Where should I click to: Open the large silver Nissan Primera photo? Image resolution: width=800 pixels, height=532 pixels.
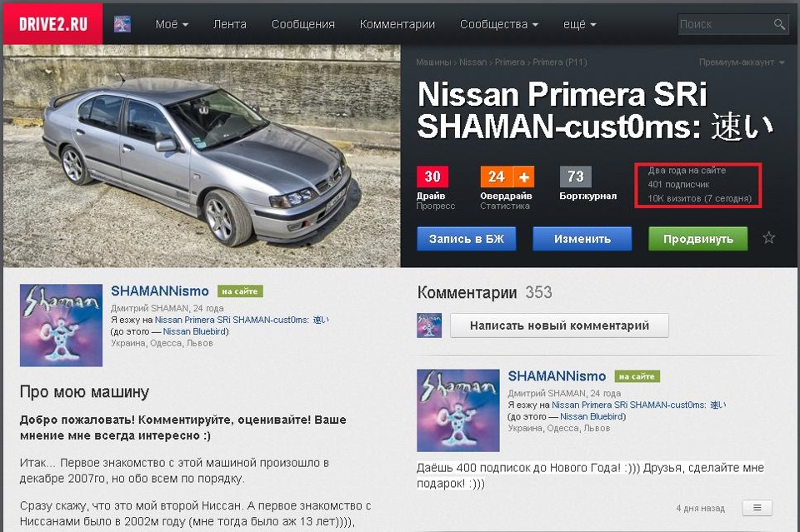click(x=202, y=156)
